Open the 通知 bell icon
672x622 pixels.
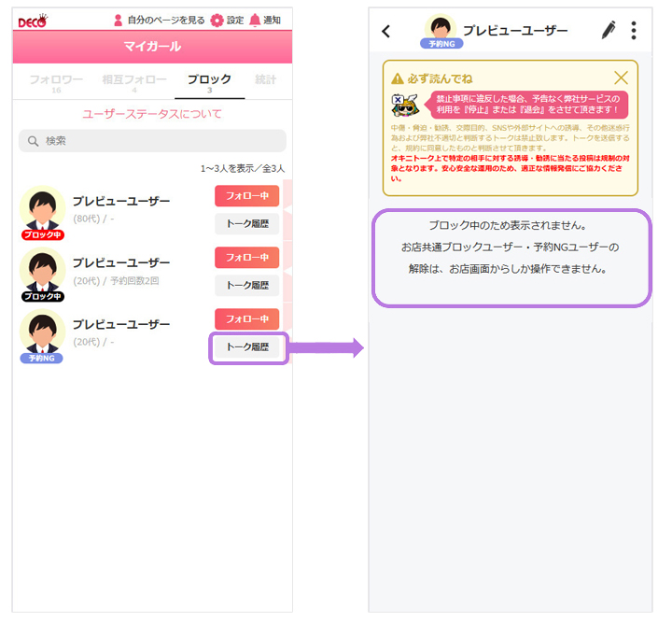pyautogui.click(x=255, y=20)
